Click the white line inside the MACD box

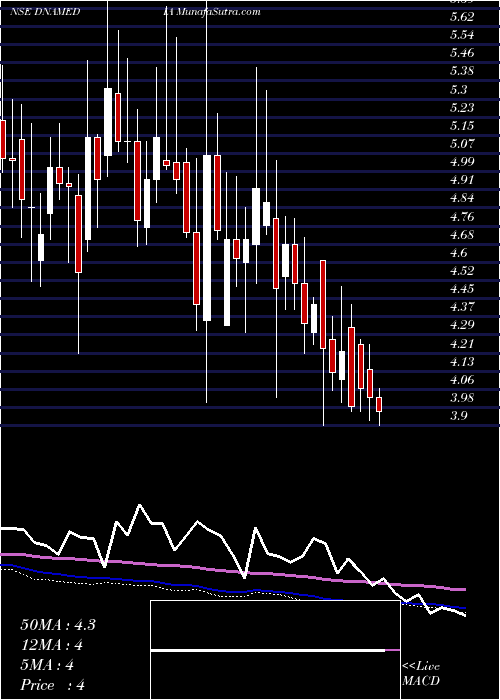(x=268, y=651)
